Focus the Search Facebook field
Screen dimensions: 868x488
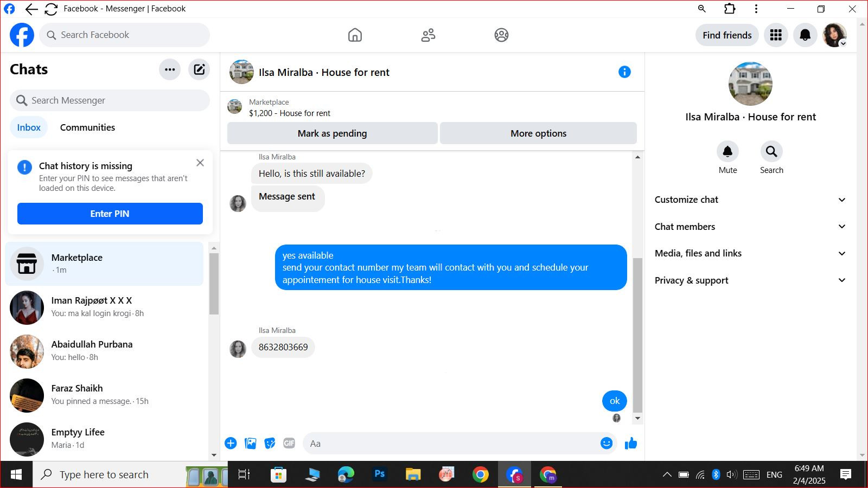point(124,35)
